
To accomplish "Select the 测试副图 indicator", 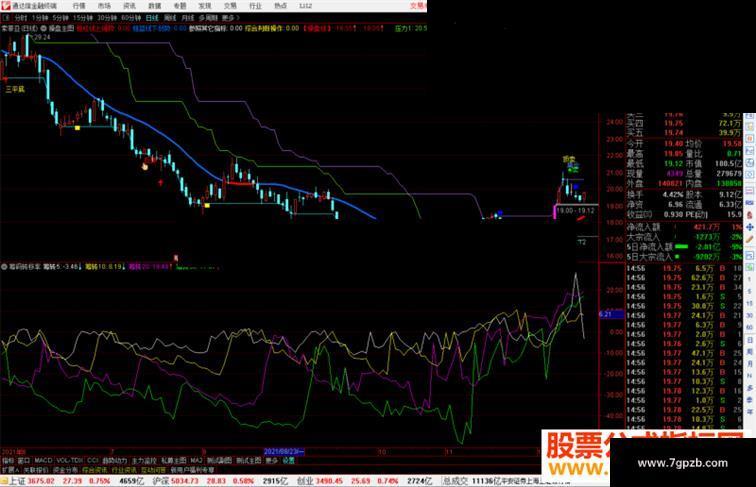I will [219, 461].
